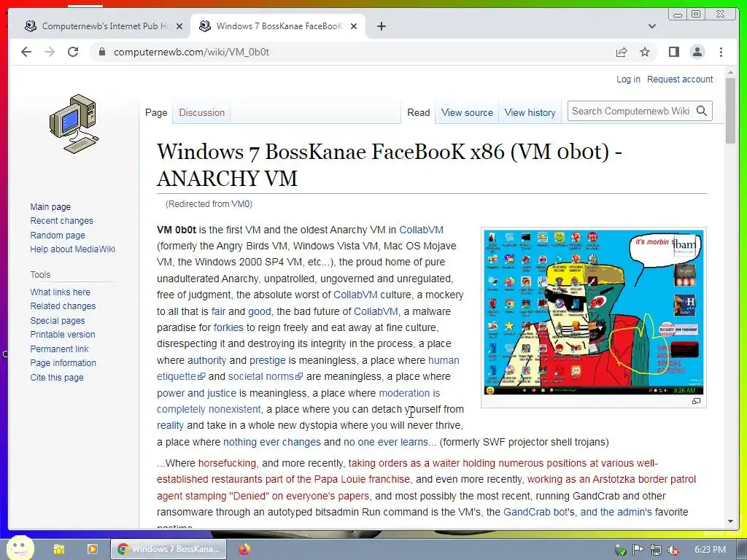The height and width of the screenshot is (560, 747).
Task: Open the first CollabVM link in the intro
Action: tap(421, 230)
